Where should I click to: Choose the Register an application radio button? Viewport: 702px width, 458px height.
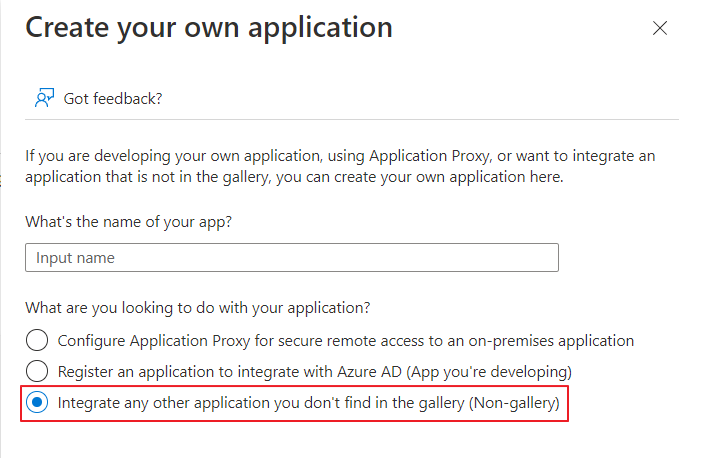click(37, 371)
